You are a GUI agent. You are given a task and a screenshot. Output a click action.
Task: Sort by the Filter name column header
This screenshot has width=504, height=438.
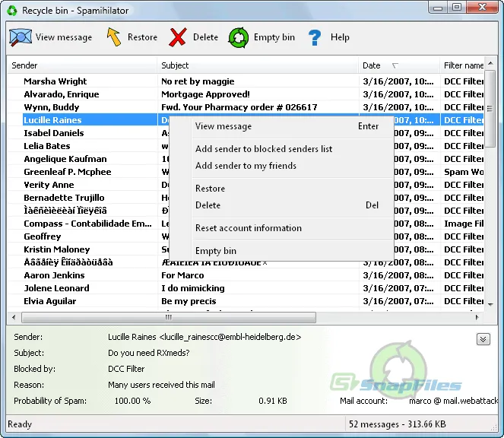461,65
